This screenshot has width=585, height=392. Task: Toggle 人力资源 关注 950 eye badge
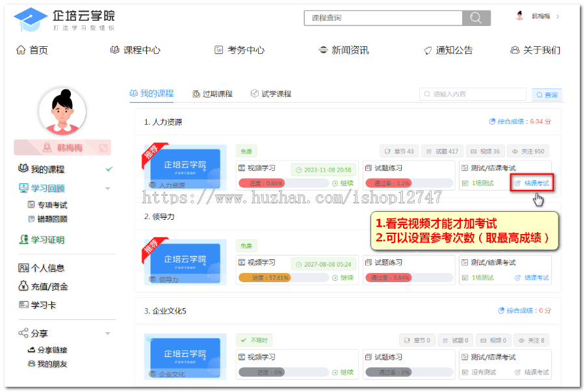[x=528, y=151]
